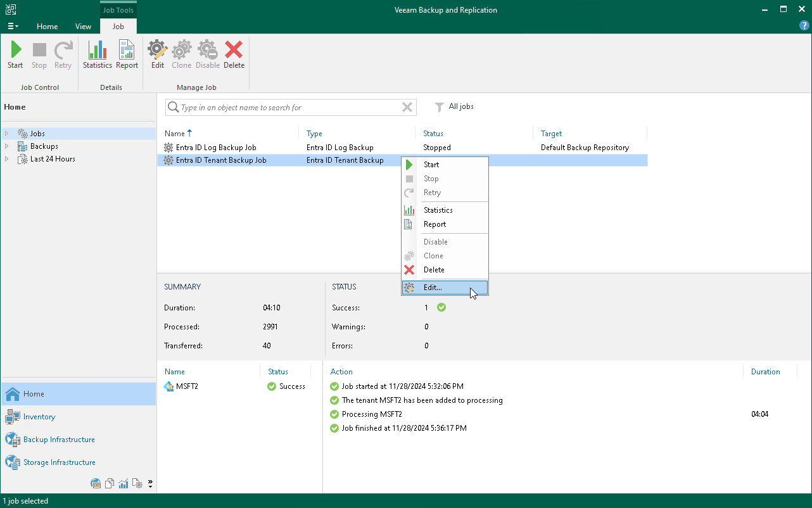Click the red Delete icon in the ribbon
The width and height of the screenshot is (812, 508).
(x=234, y=51)
